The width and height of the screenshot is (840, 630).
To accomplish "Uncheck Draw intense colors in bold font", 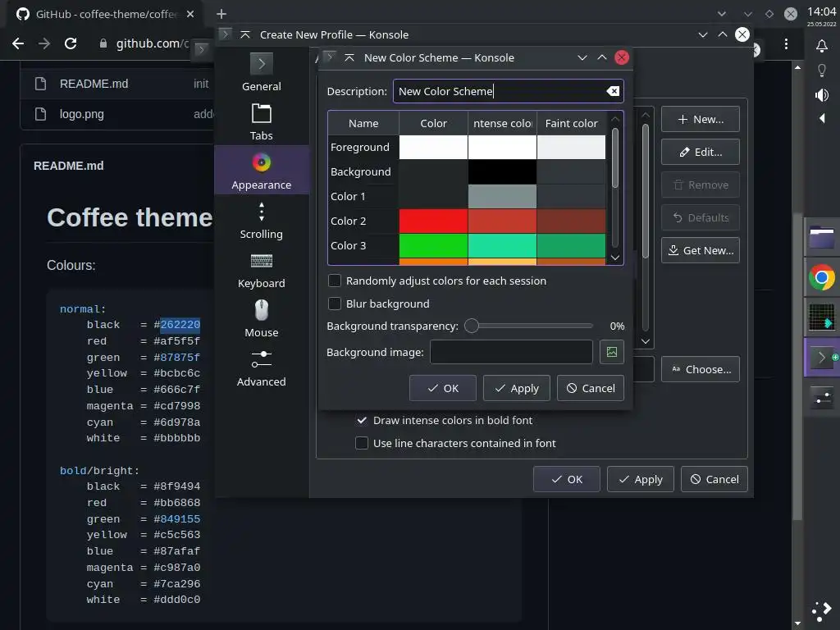I will (362, 421).
